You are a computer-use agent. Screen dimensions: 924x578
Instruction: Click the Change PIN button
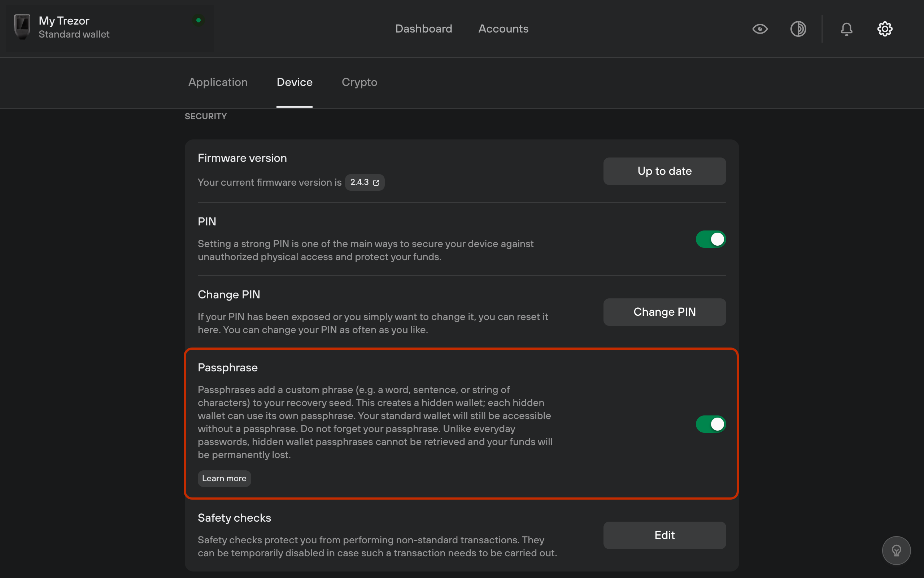click(x=664, y=312)
